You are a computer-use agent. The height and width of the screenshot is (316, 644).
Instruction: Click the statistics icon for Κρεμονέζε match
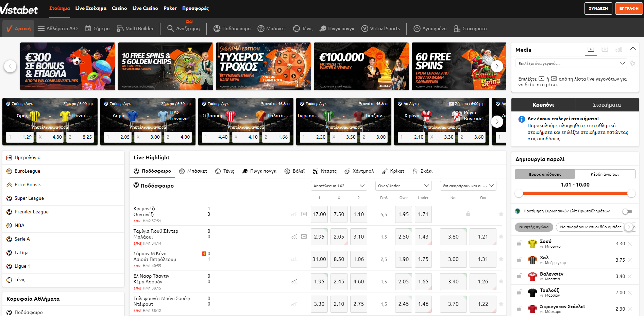[294, 214]
